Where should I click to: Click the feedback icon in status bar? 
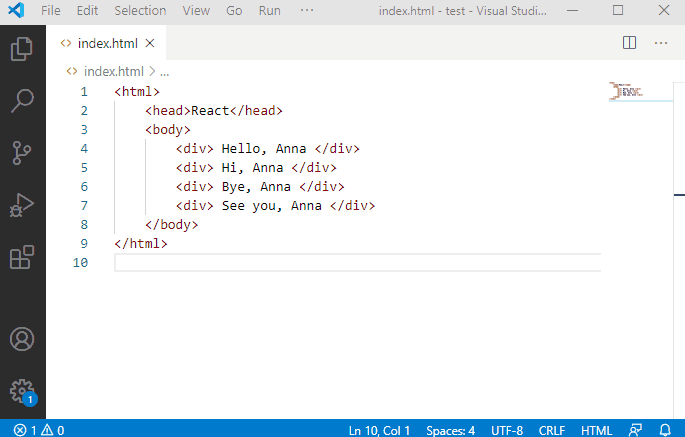(636, 430)
